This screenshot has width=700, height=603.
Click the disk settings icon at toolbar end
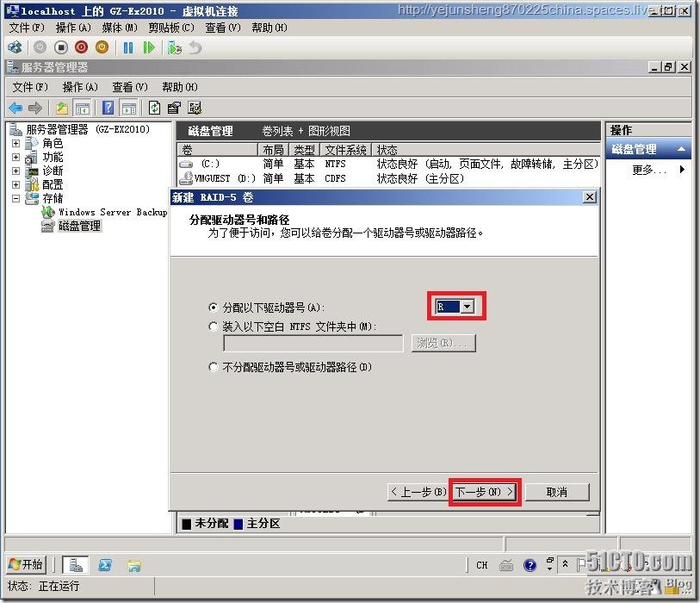(195, 108)
